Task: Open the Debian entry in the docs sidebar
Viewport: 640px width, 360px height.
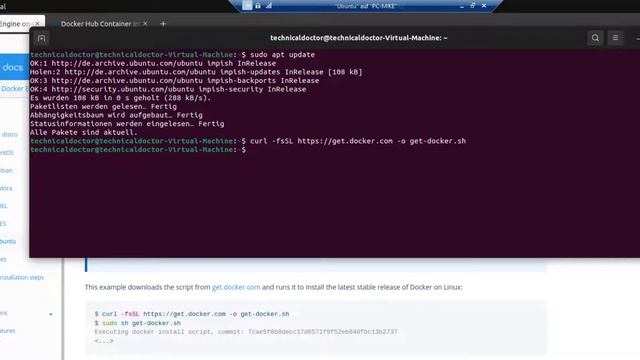Action: pos(6,170)
